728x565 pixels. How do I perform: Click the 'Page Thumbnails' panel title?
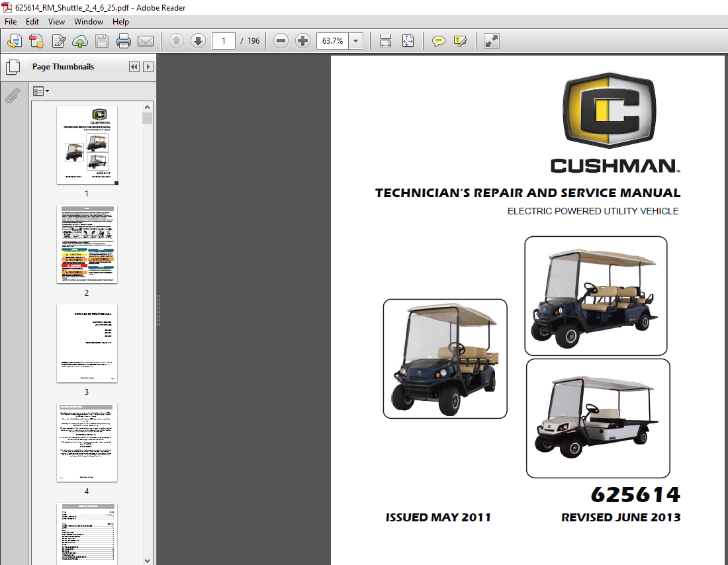[x=63, y=67]
